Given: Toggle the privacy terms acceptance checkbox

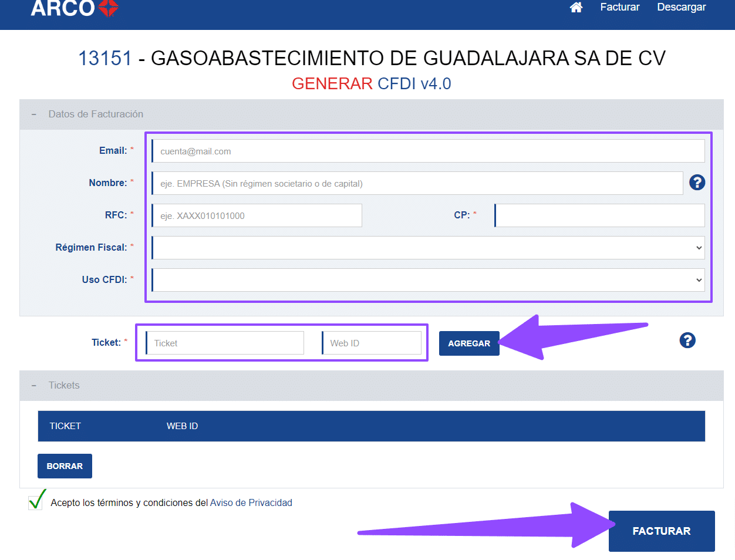Looking at the screenshot, I should click(35, 502).
